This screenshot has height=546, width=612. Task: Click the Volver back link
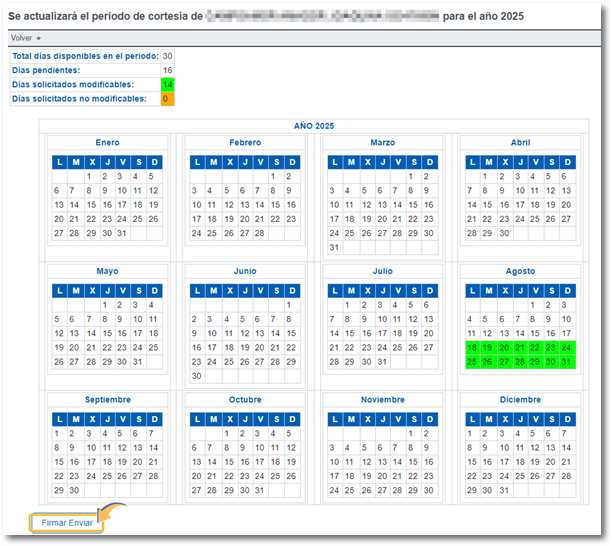coord(21,37)
